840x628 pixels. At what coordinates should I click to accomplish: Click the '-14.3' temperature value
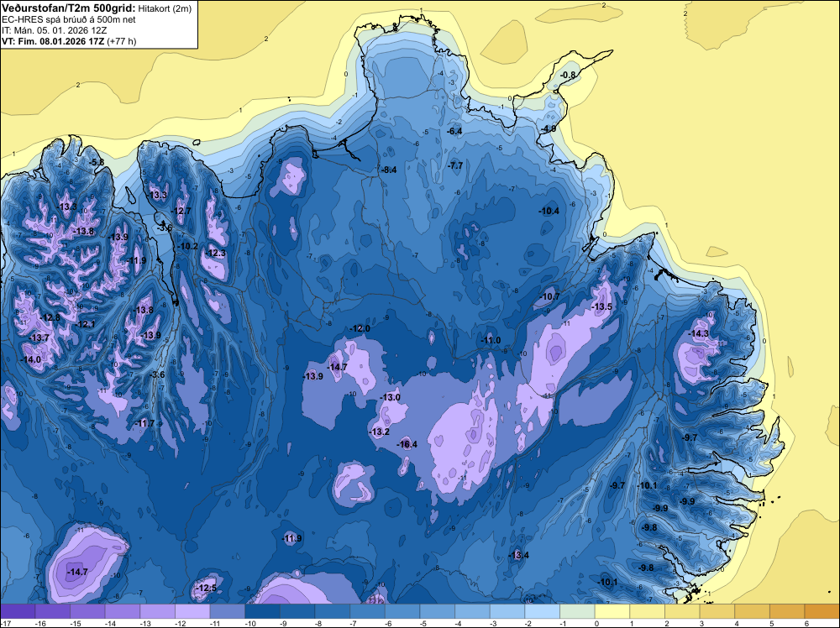[699, 333]
